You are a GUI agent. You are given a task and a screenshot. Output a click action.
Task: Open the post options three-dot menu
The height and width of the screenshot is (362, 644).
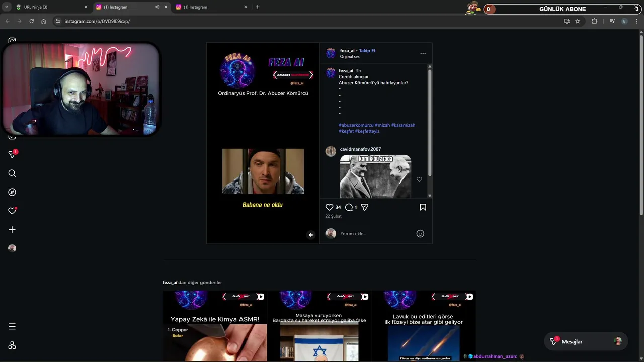pos(423,53)
